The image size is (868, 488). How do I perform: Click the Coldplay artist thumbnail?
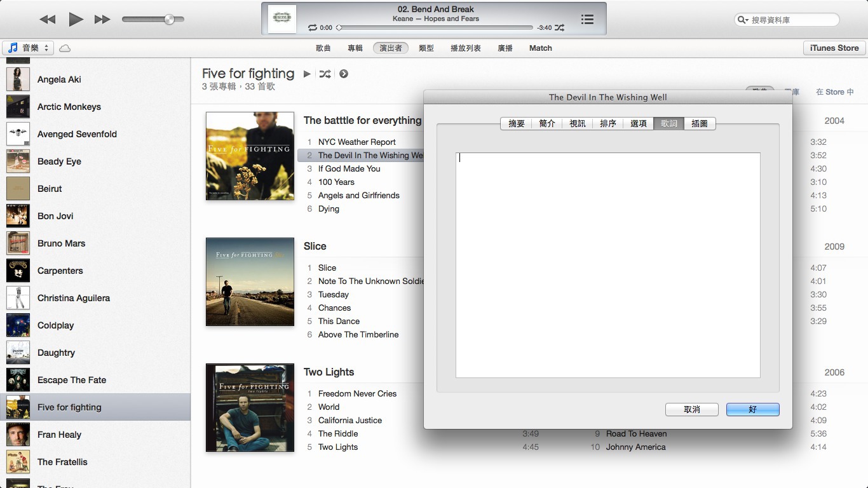point(18,325)
